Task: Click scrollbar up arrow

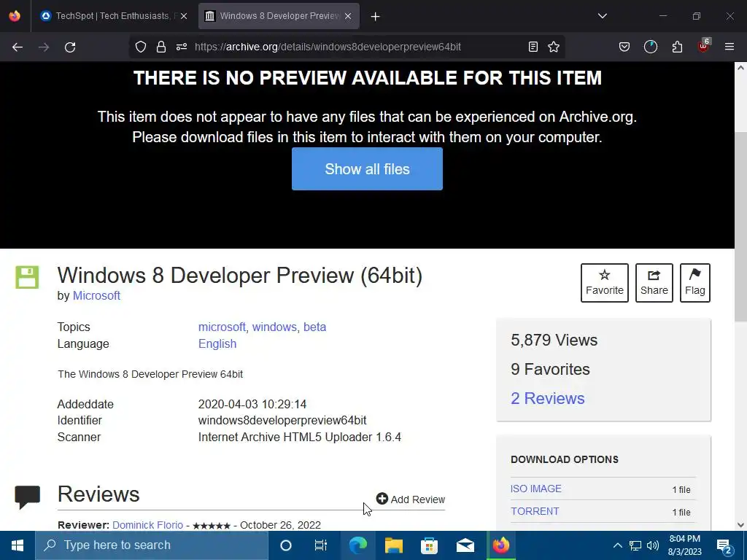Action: tap(740, 68)
